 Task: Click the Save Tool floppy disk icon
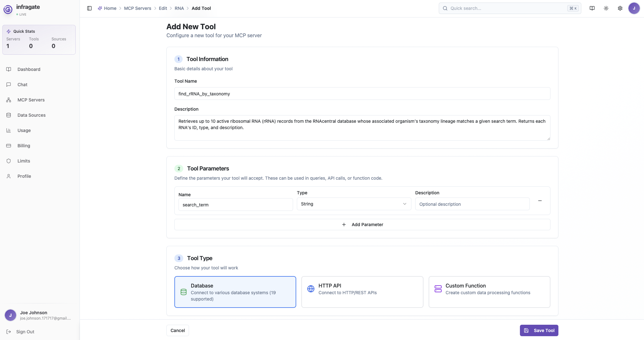click(x=526, y=330)
